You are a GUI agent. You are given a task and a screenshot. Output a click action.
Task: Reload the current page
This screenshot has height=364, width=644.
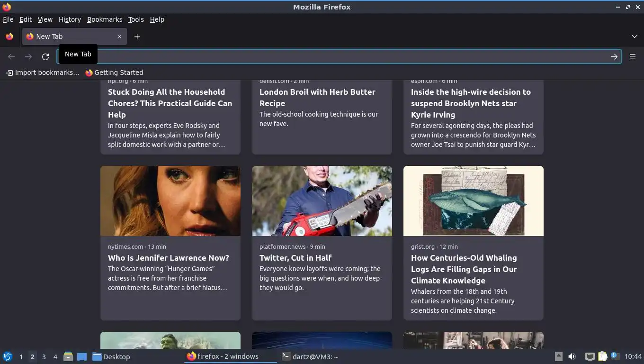45,56
